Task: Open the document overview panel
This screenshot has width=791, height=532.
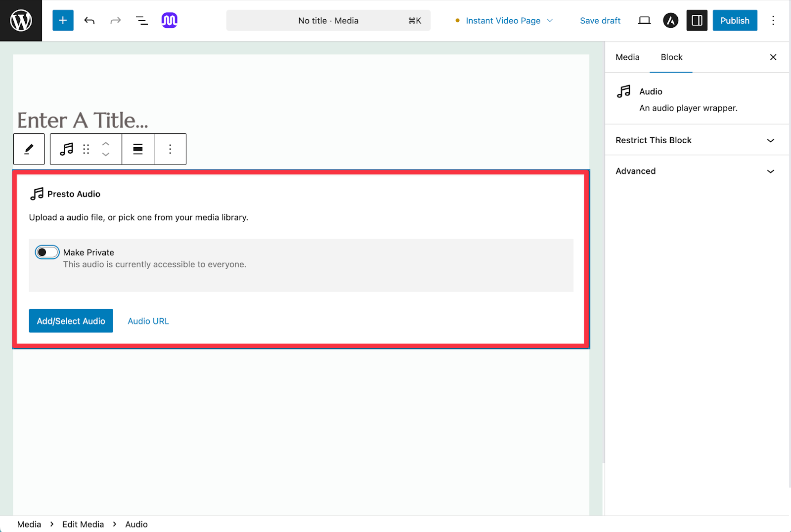Action: click(141, 20)
